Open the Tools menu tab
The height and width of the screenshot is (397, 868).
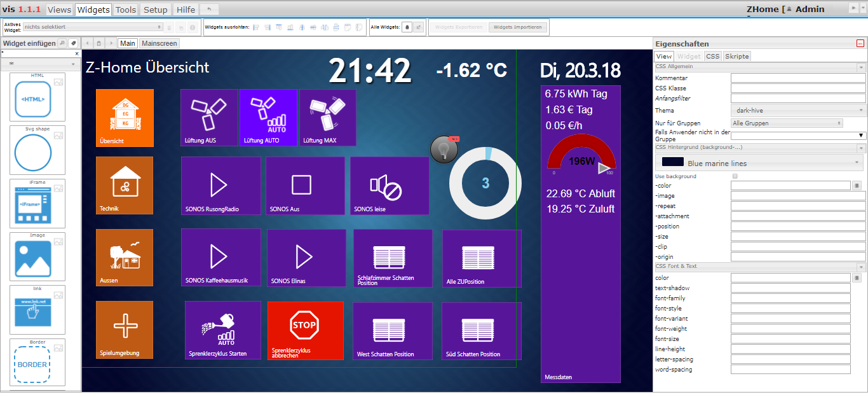[126, 10]
